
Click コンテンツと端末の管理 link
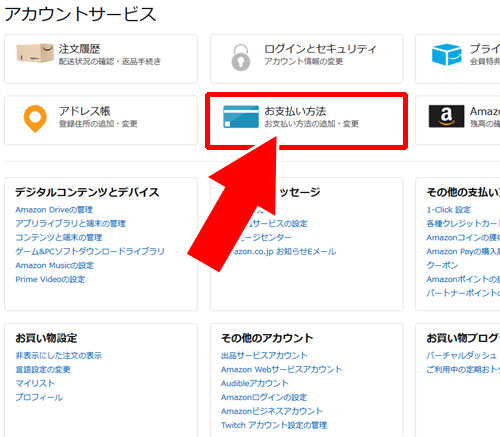point(59,237)
